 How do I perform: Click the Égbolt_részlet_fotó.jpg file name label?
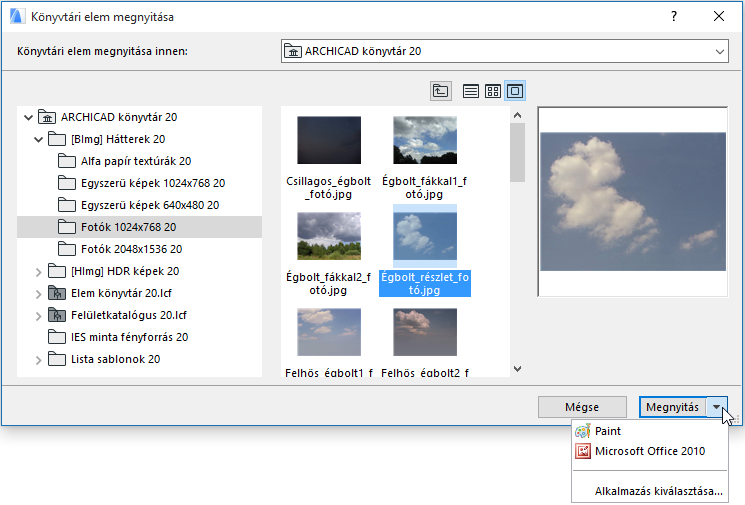425,284
